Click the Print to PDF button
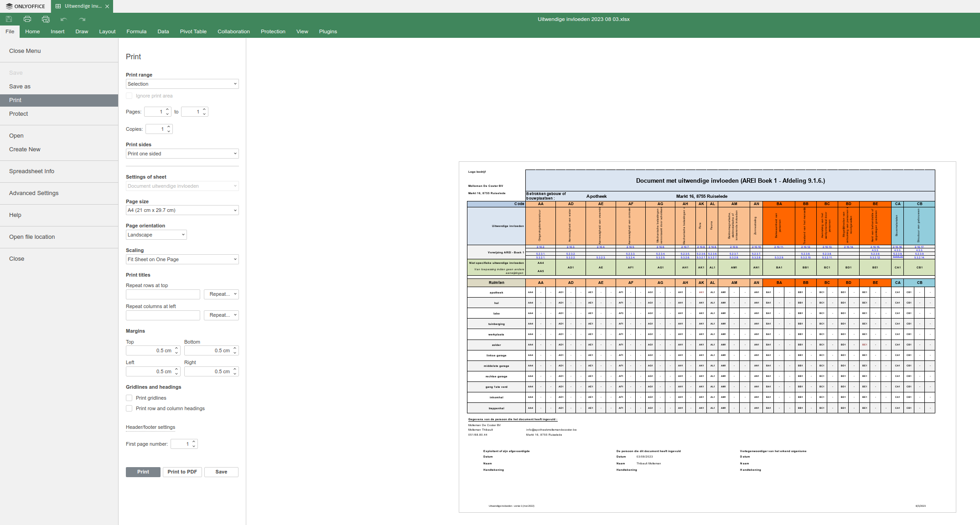The height and width of the screenshot is (525, 980). tap(182, 472)
